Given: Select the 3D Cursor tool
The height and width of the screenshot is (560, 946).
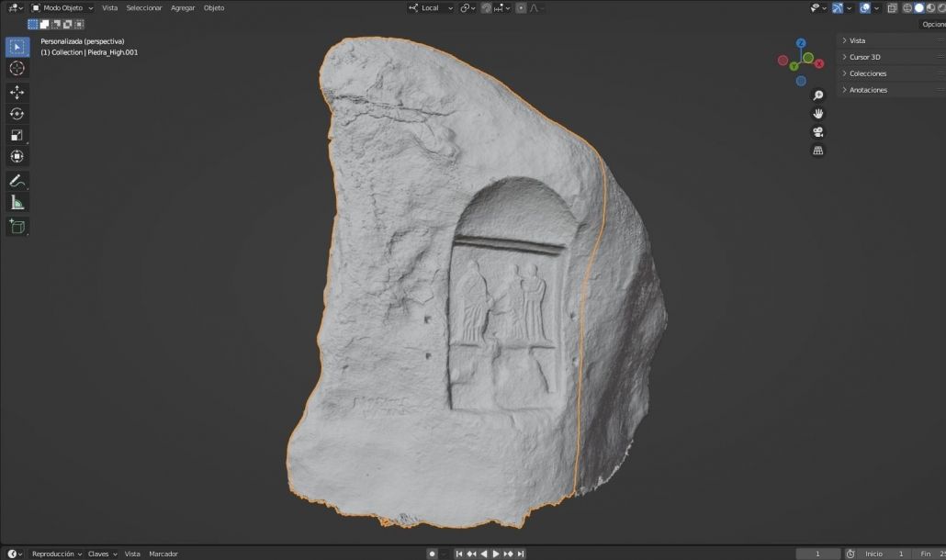Looking at the screenshot, I should [x=17, y=68].
